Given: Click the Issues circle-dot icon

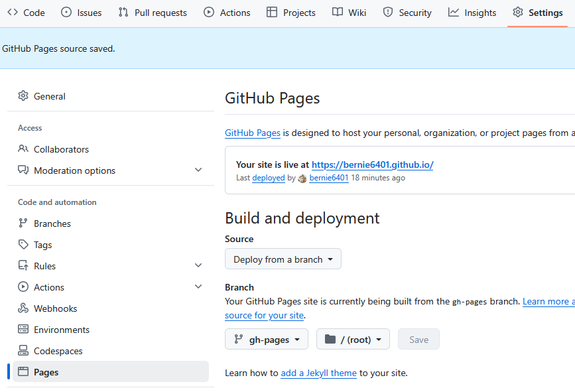Looking at the screenshot, I should [x=66, y=12].
